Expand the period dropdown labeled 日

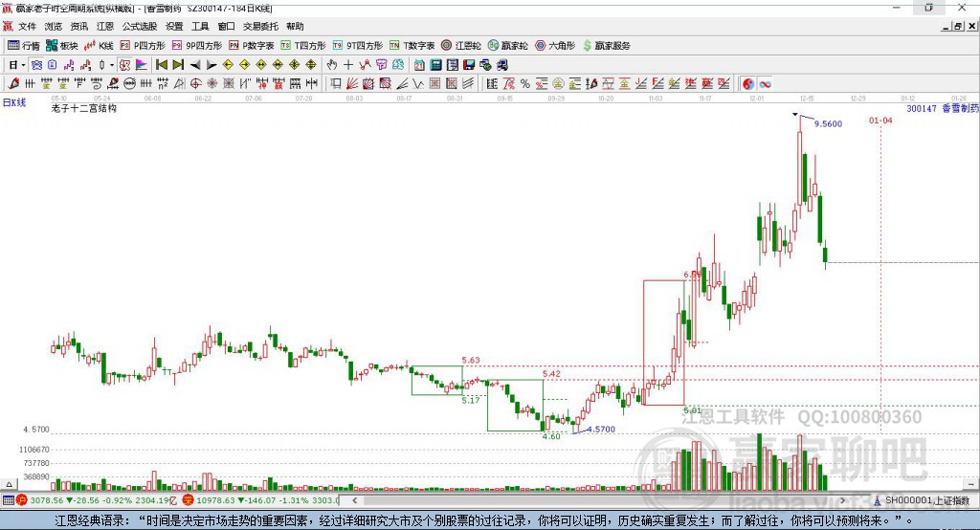15,65
